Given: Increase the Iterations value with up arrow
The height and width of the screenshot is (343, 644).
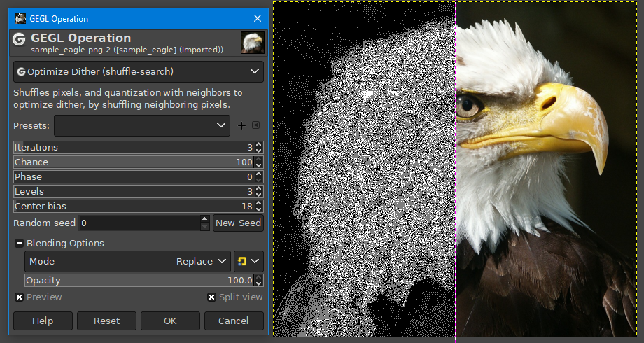Looking at the screenshot, I should coord(259,145).
